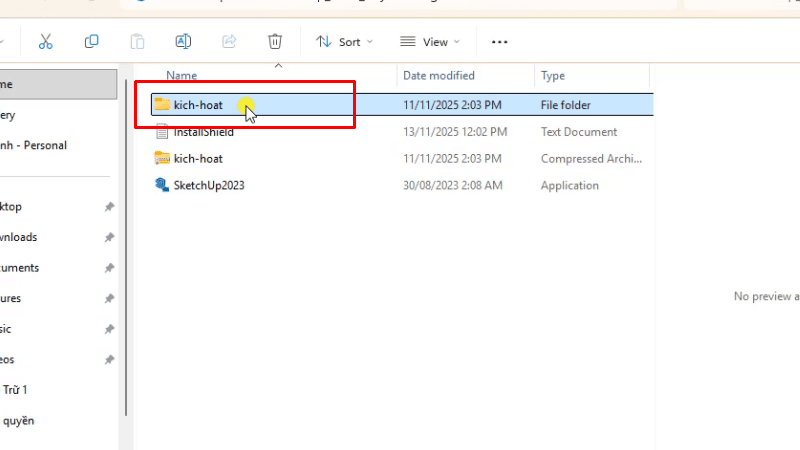The image size is (800, 450).
Task: Click the Rename icon in toolbar
Action: pyautogui.click(x=183, y=42)
